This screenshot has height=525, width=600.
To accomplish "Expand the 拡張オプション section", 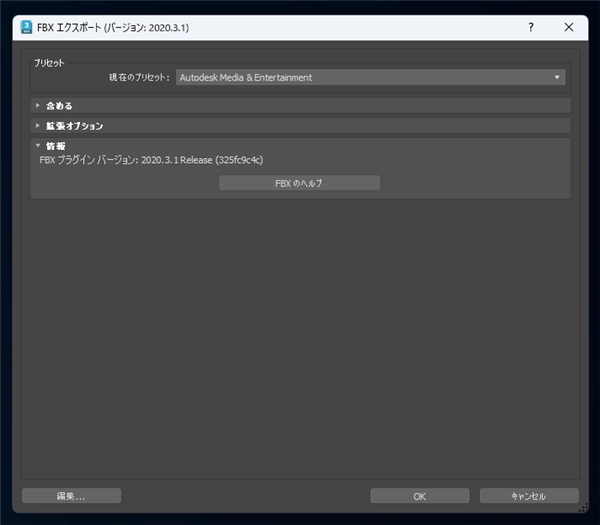I will tap(300, 126).
